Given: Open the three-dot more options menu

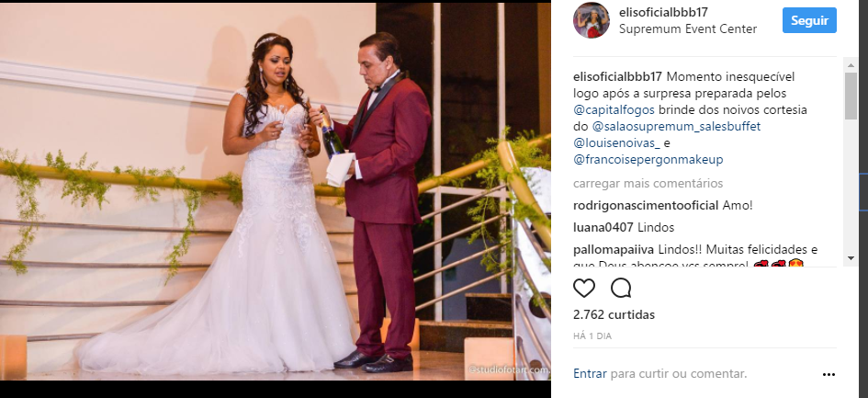Looking at the screenshot, I should coord(829,375).
